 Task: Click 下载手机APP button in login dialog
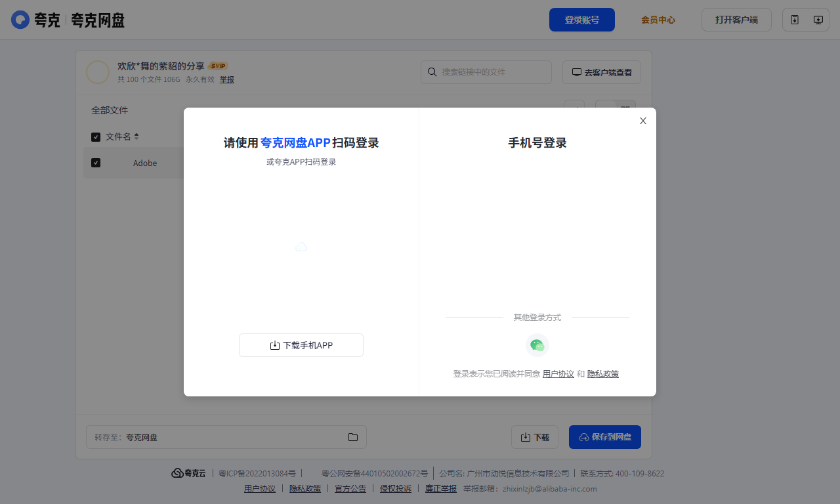(301, 345)
